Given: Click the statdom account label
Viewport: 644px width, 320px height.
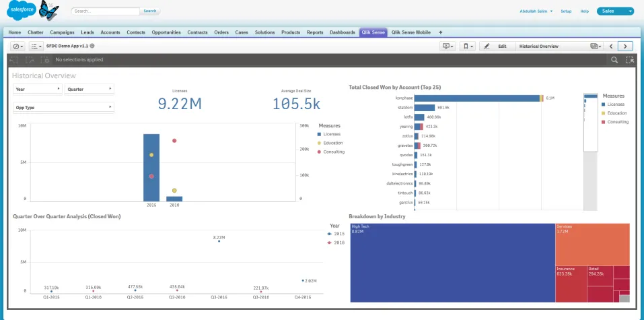Looking at the screenshot, I should (x=405, y=108).
